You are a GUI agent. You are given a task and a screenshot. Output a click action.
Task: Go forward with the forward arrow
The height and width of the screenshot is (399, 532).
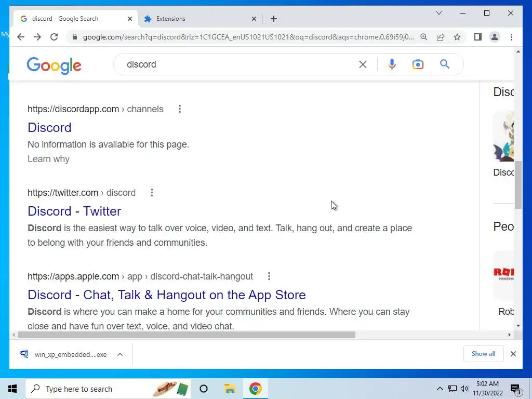[37, 37]
